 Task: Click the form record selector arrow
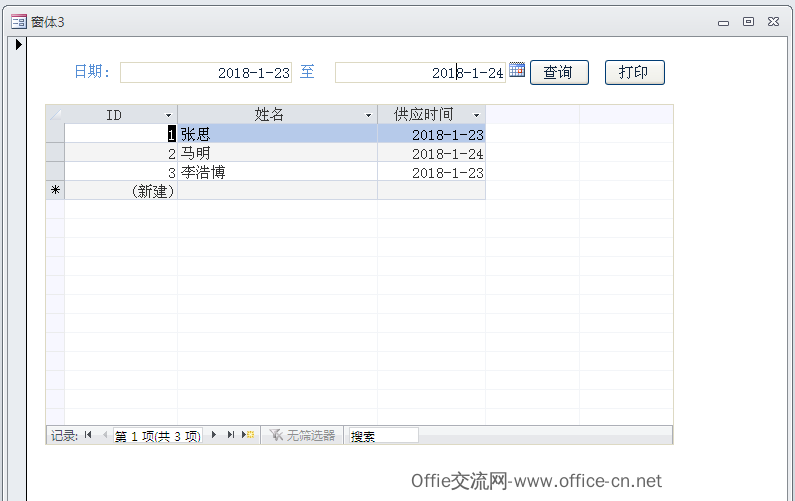click(19, 45)
